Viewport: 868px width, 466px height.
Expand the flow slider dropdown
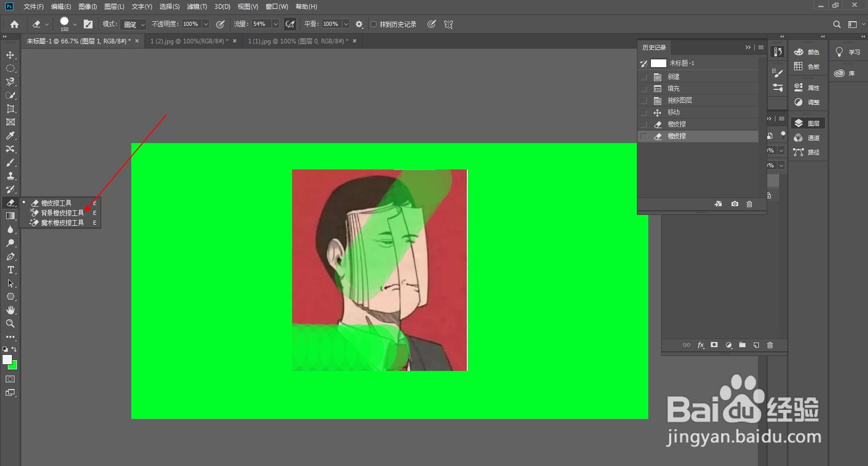[276, 24]
